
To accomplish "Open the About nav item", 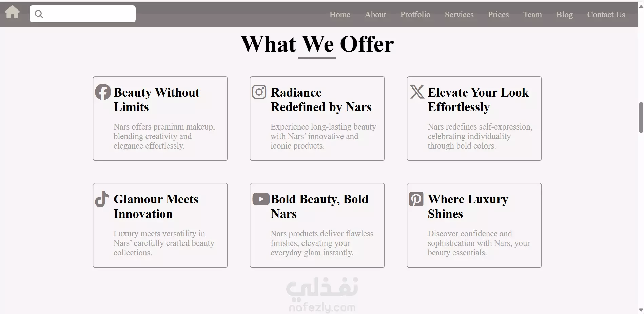I will pyautogui.click(x=375, y=15).
